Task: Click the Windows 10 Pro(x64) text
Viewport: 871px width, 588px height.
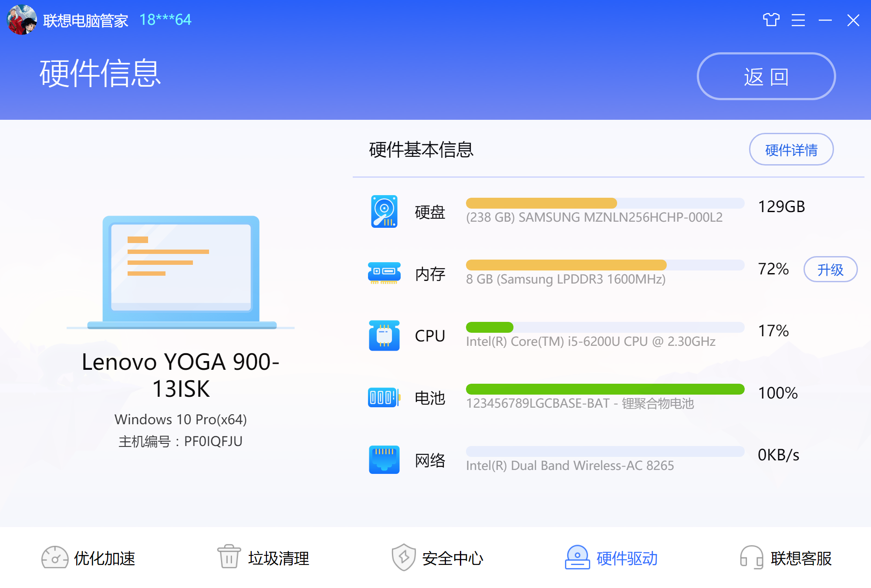Action: point(181,419)
